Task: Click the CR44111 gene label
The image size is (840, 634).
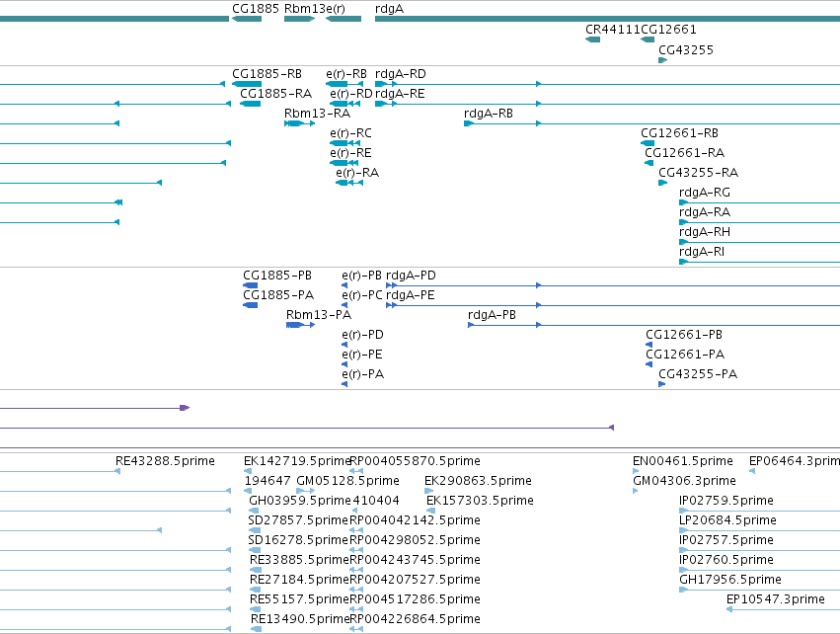Action: (x=613, y=30)
